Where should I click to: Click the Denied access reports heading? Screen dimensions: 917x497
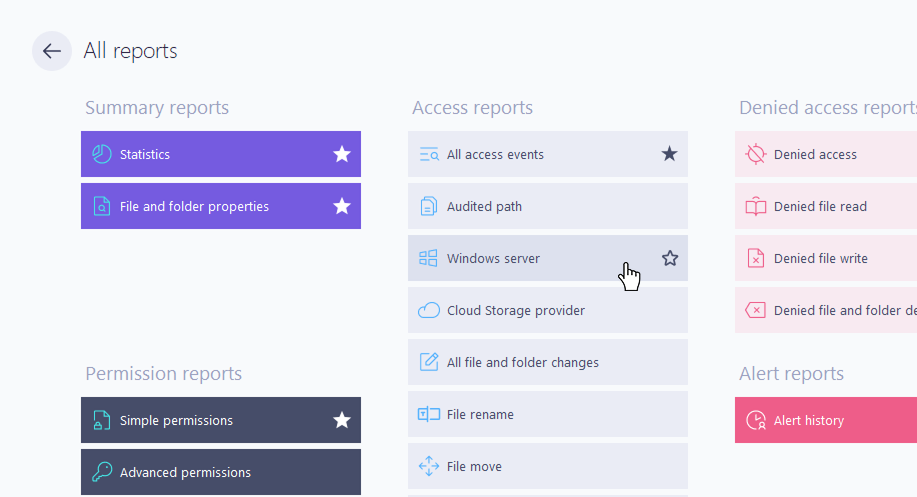tap(828, 108)
